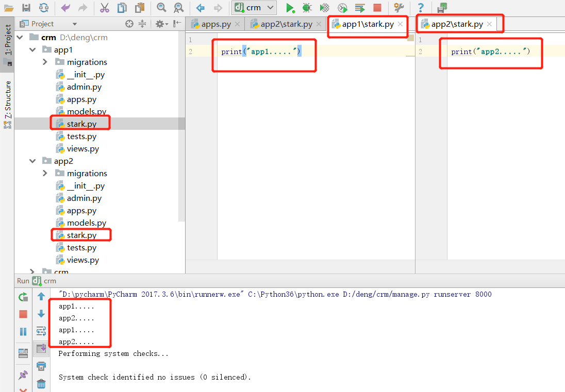Screen dimensions: 565x392
Task: Move down the stack trace arrow
Action: [x=41, y=314]
